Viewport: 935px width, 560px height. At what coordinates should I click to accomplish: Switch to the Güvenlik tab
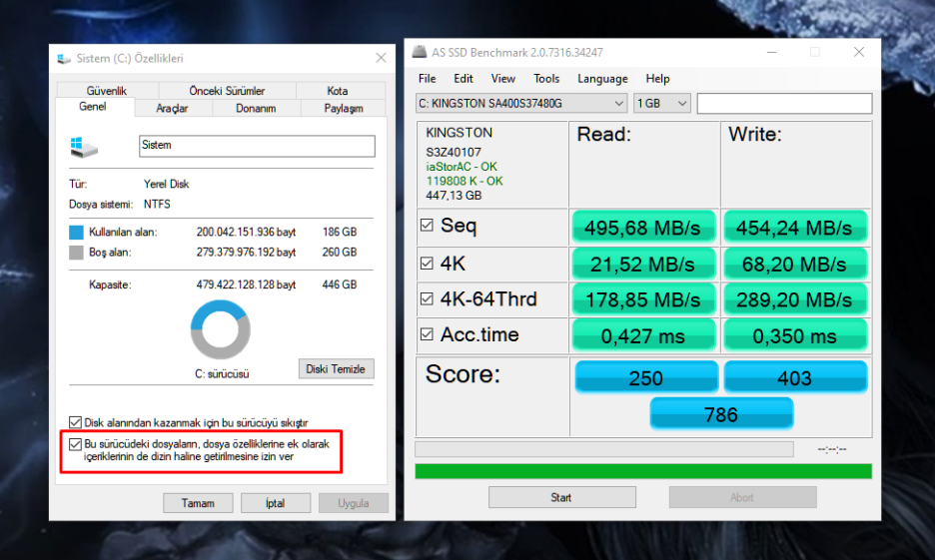point(107,91)
